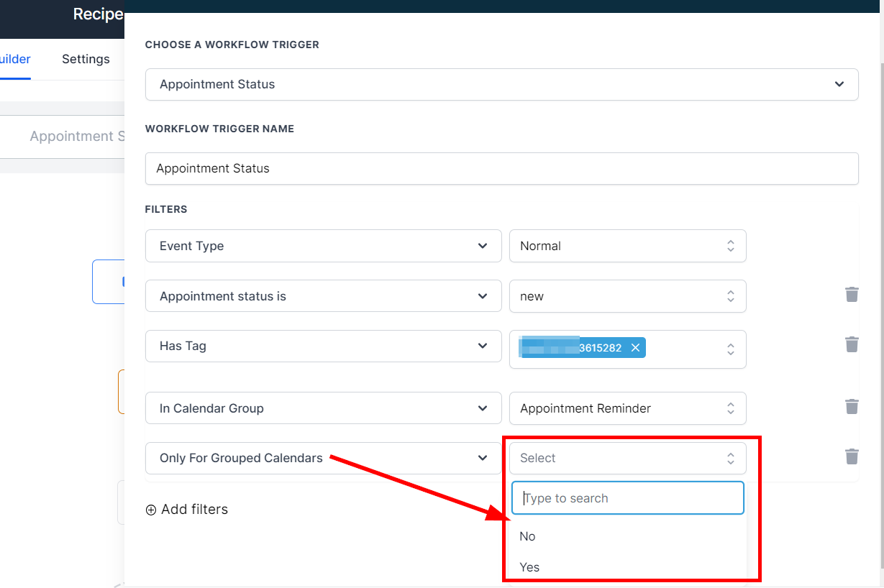Image resolution: width=884 pixels, height=588 pixels.
Task: Open the Appointment status is dropdown
Action: pyautogui.click(x=323, y=296)
